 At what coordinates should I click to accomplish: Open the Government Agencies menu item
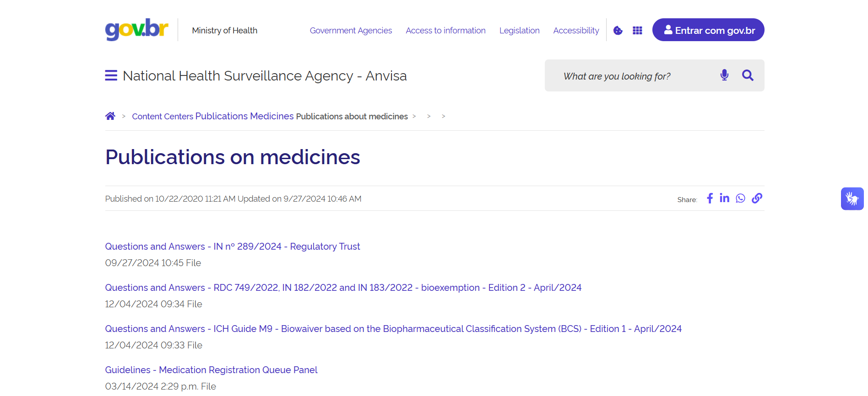pyautogui.click(x=351, y=31)
